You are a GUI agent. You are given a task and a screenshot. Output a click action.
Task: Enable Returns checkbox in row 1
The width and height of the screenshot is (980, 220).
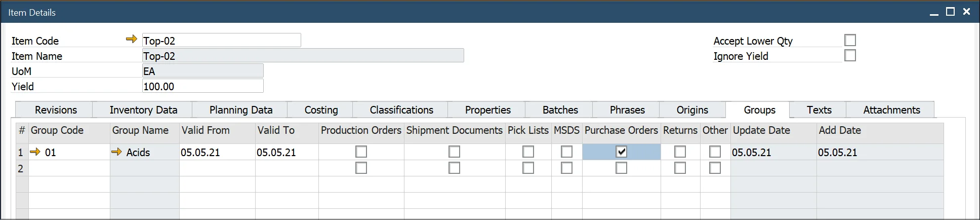tap(680, 152)
